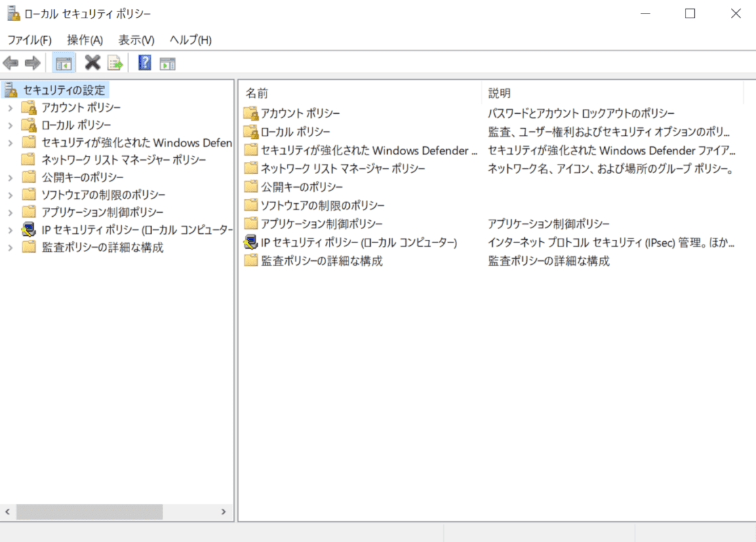Click 監査ポリシーの詳細な構成 folder icon in the tree
756x542 pixels.
pos(29,247)
